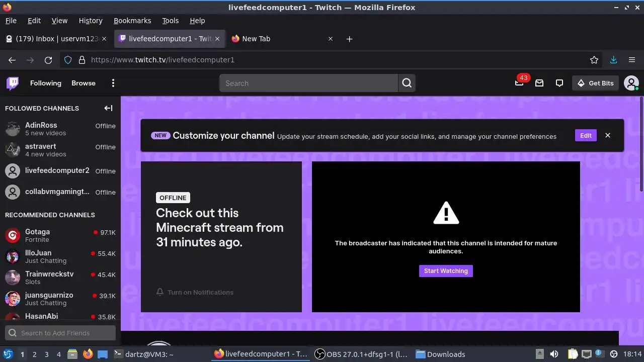644x362 pixels.
Task: Open Firefox View menu
Action: (x=59, y=21)
